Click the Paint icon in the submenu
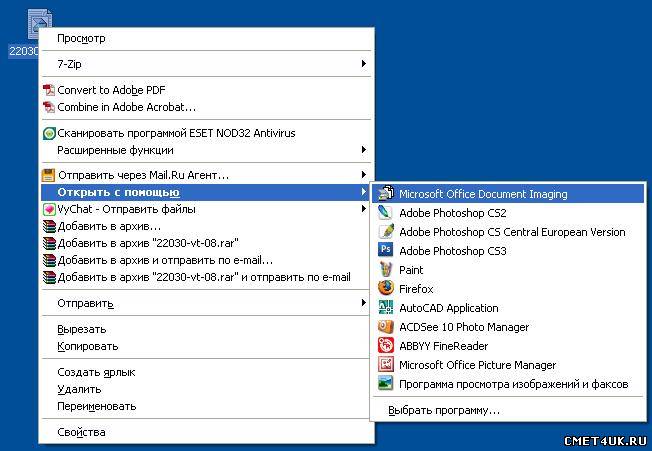The image size is (652, 451). pos(386,270)
